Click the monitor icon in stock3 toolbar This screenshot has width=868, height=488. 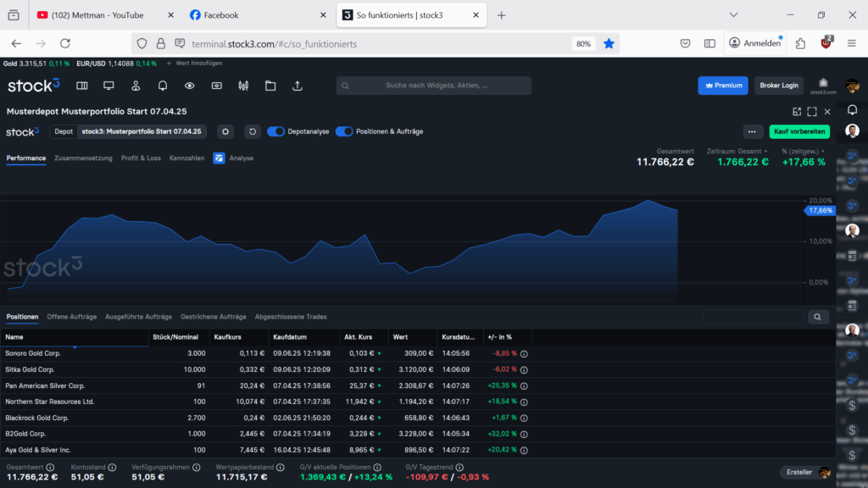click(x=108, y=86)
